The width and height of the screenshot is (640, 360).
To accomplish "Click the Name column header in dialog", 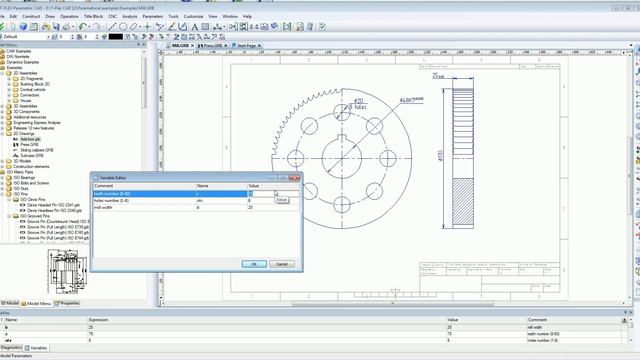I will click(x=222, y=186).
